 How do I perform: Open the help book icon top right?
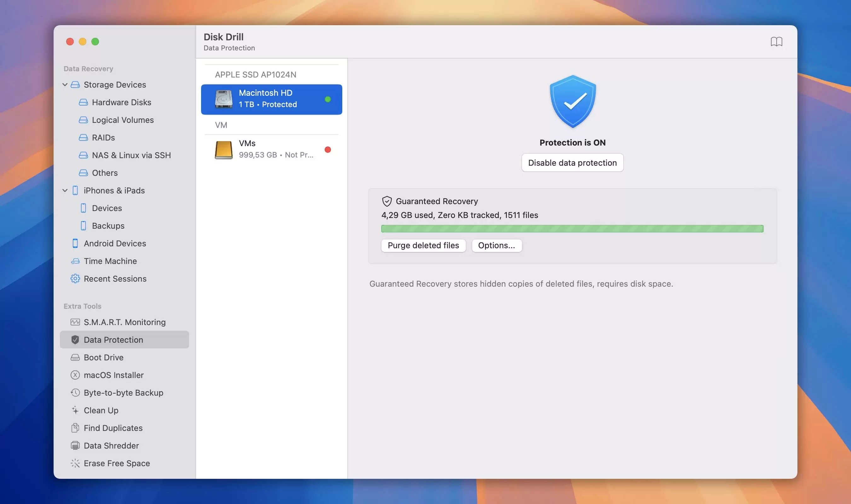click(777, 42)
